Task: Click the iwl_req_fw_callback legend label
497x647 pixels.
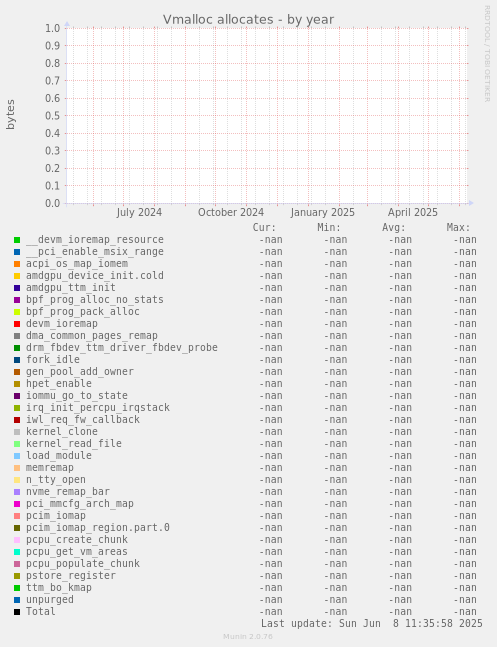Action: [83, 420]
